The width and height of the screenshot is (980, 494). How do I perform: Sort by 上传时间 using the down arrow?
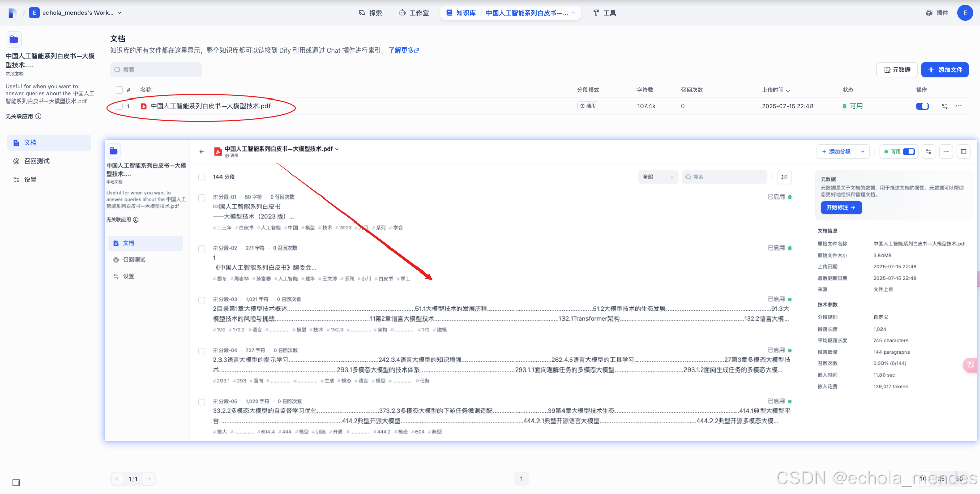(x=788, y=90)
